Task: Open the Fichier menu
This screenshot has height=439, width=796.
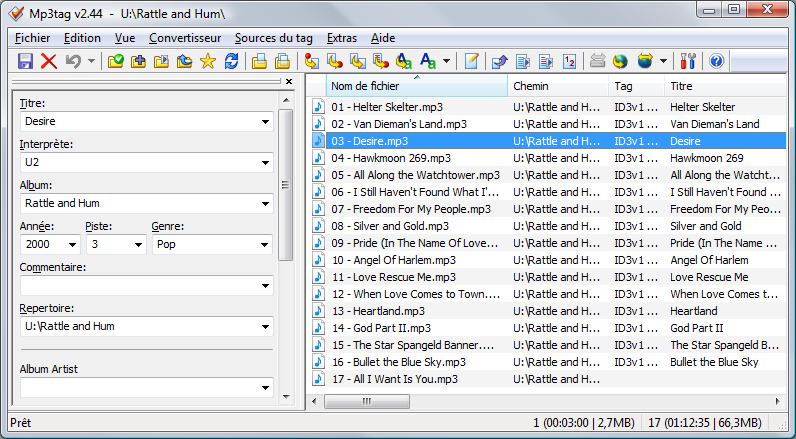Action: pyautogui.click(x=32, y=38)
